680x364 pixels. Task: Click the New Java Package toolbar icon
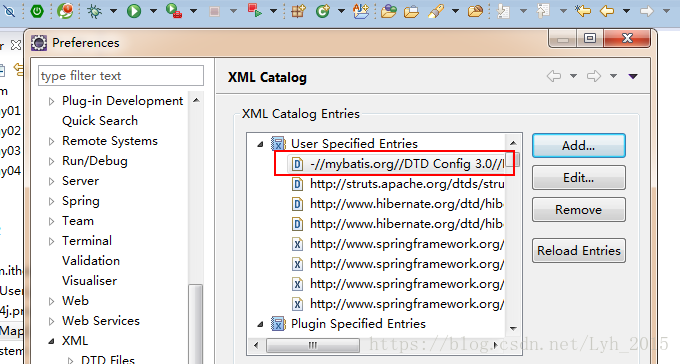click(x=298, y=10)
